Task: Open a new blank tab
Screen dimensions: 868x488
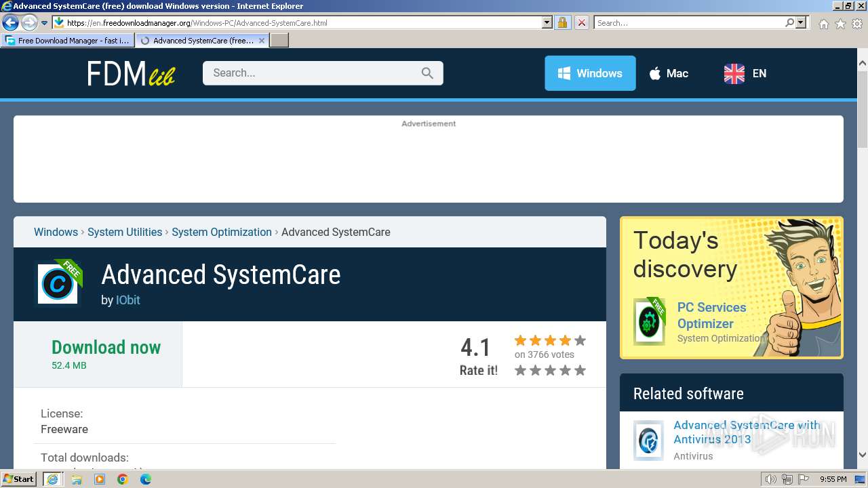Action: point(279,41)
